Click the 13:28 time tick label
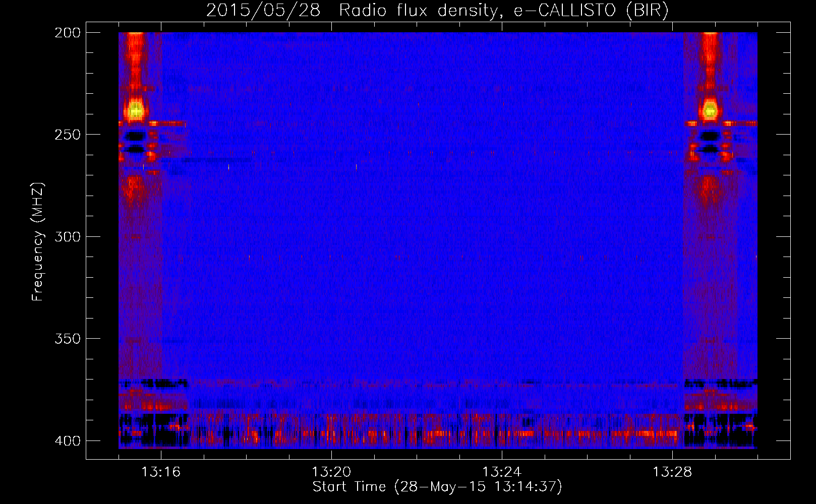 tap(672, 472)
